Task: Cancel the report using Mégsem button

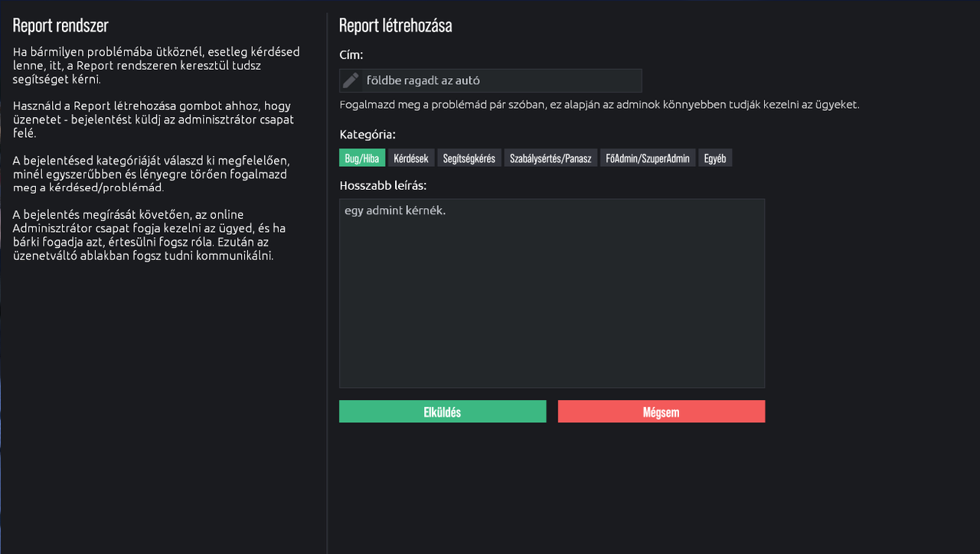Action: click(661, 412)
